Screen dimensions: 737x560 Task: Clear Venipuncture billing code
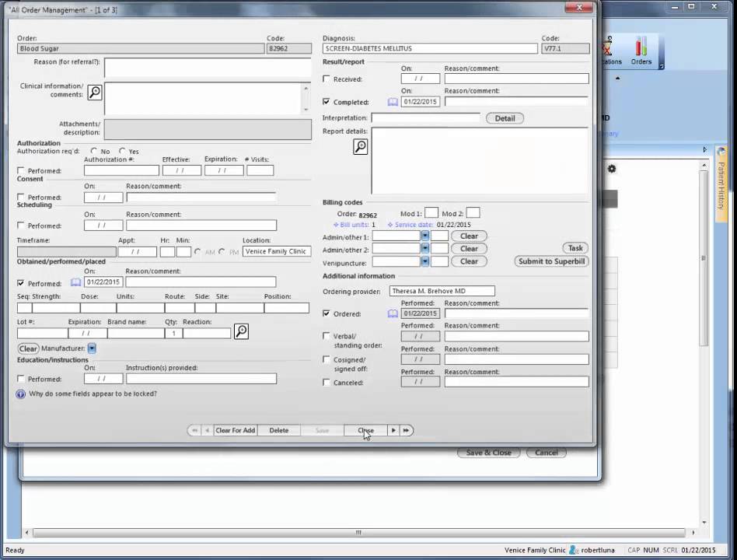(x=469, y=261)
